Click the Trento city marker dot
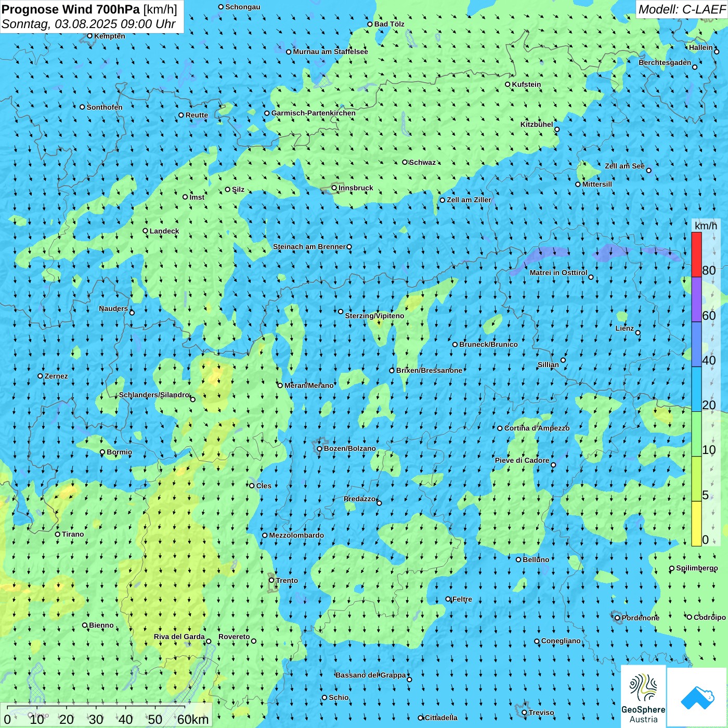The height and width of the screenshot is (728, 728). click(271, 580)
